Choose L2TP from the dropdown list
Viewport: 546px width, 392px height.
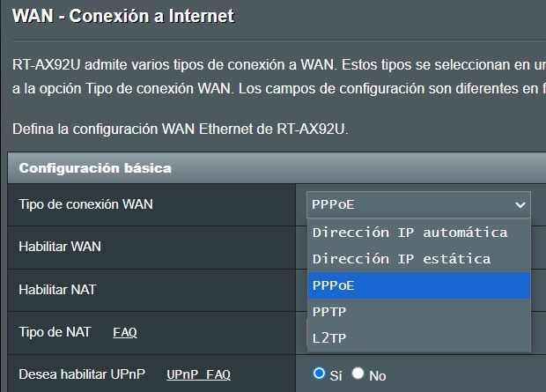(x=328, y=337)
